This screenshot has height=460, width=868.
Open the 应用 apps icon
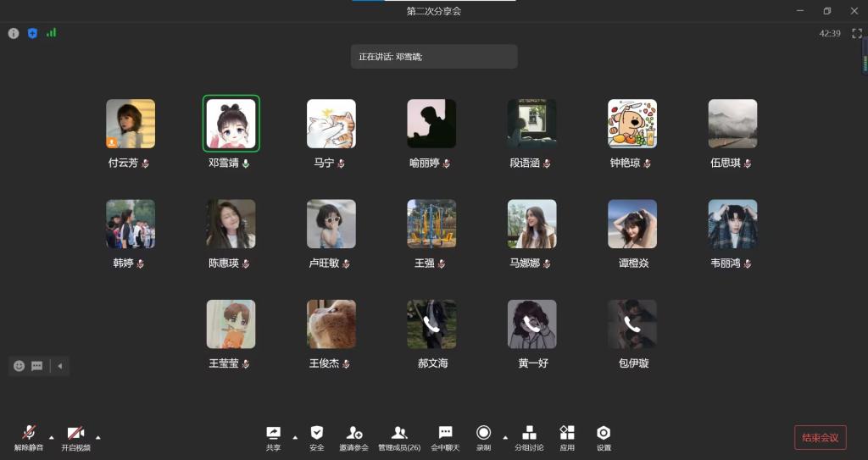tap(567, 433)
